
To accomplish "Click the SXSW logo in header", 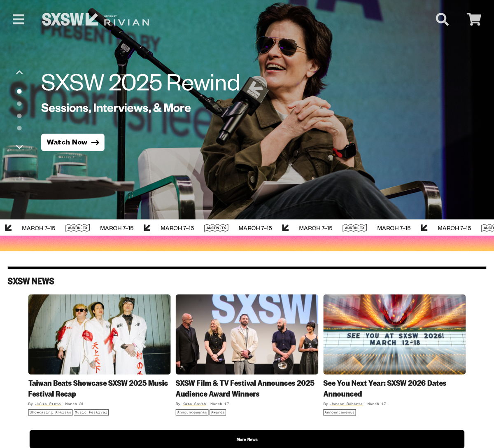I will coord(70,19).
